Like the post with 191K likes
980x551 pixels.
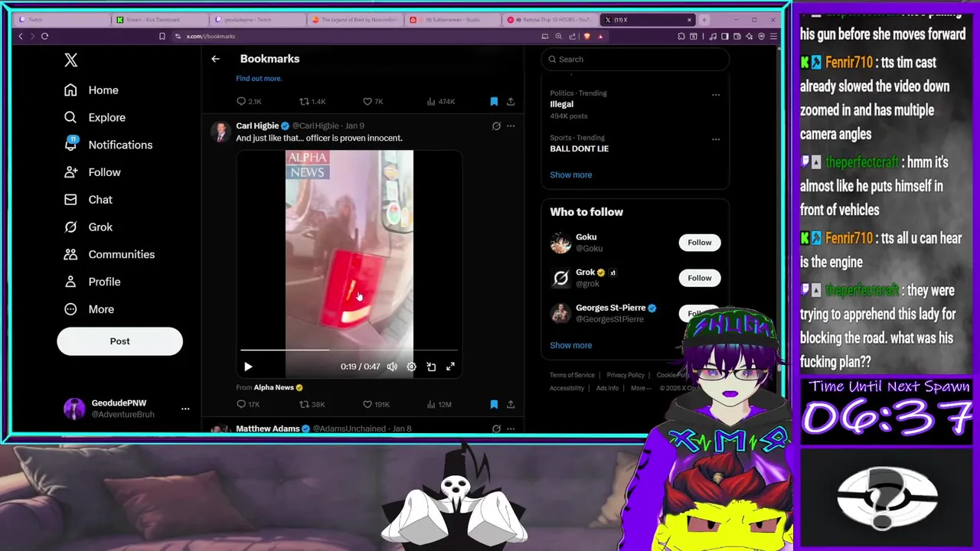point(376,404)
